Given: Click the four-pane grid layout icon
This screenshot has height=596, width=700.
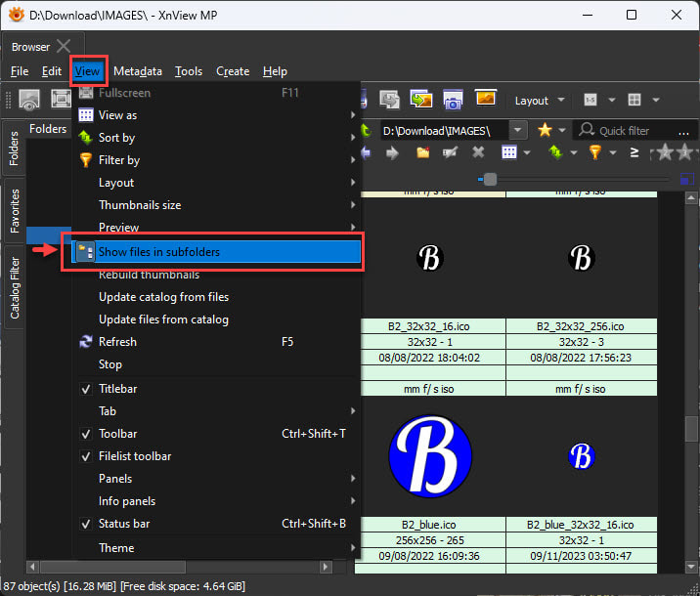Looking at the screenshot, I should coord(634,100).
